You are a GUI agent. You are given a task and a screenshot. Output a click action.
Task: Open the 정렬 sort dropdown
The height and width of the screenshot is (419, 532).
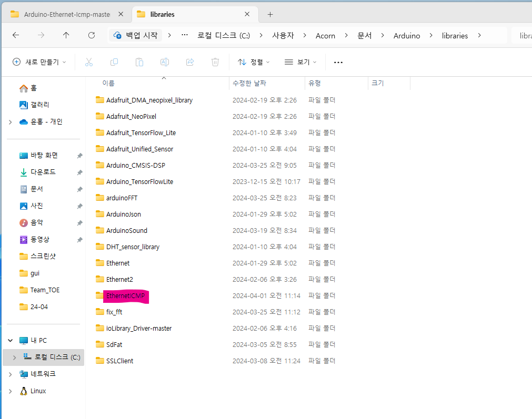coord(254,62)
